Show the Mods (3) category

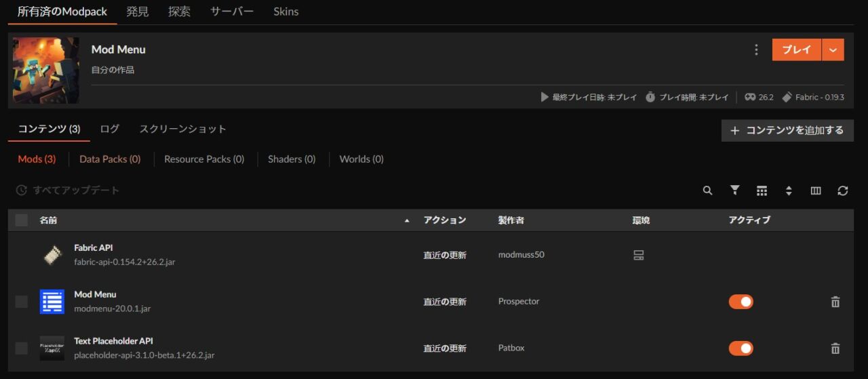coord(37,159)
